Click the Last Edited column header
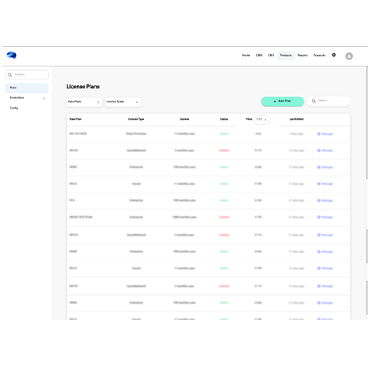The width and height of the screenshot is (370, 365). coord(296,119)
